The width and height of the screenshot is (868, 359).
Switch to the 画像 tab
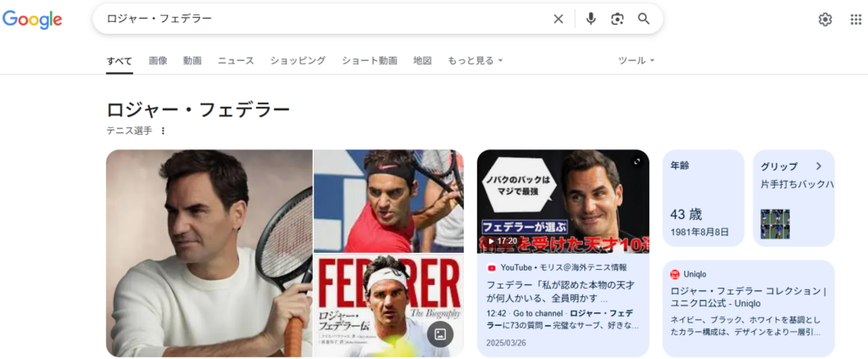tap(158, 60)
